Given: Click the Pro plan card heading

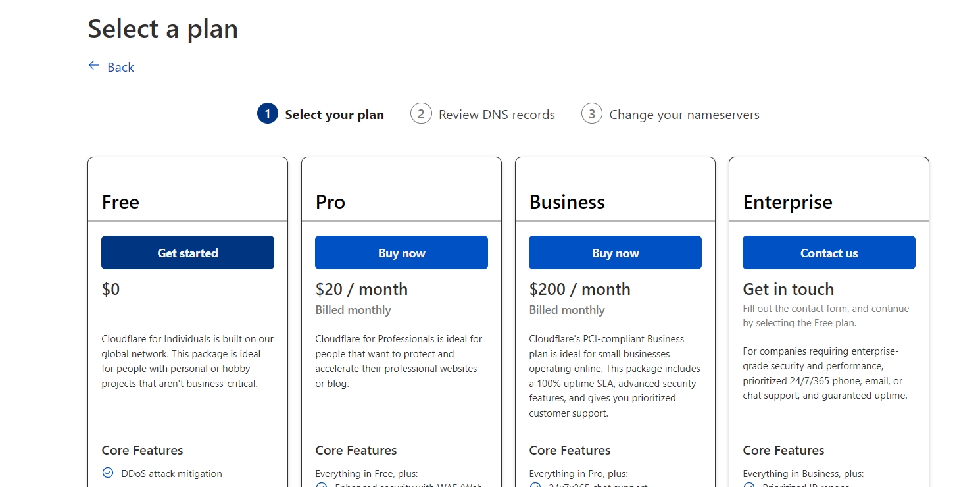Looking at the screenshot, I should 330,202.
